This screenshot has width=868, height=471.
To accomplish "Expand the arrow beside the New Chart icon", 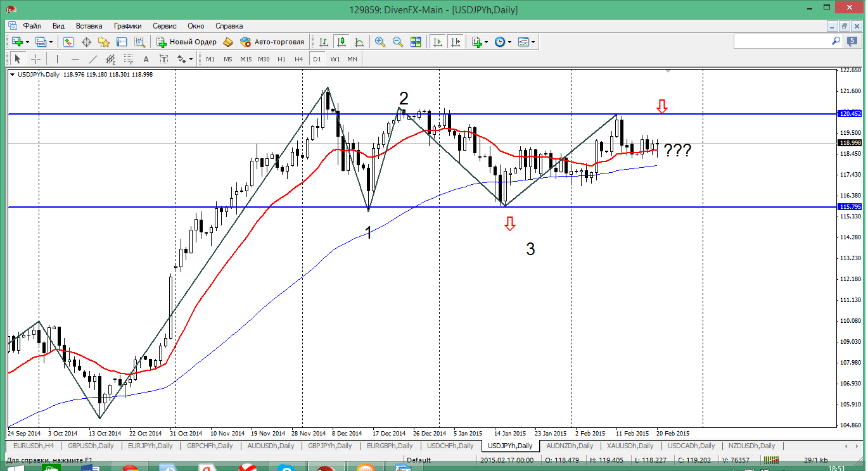I will point(27,42).
